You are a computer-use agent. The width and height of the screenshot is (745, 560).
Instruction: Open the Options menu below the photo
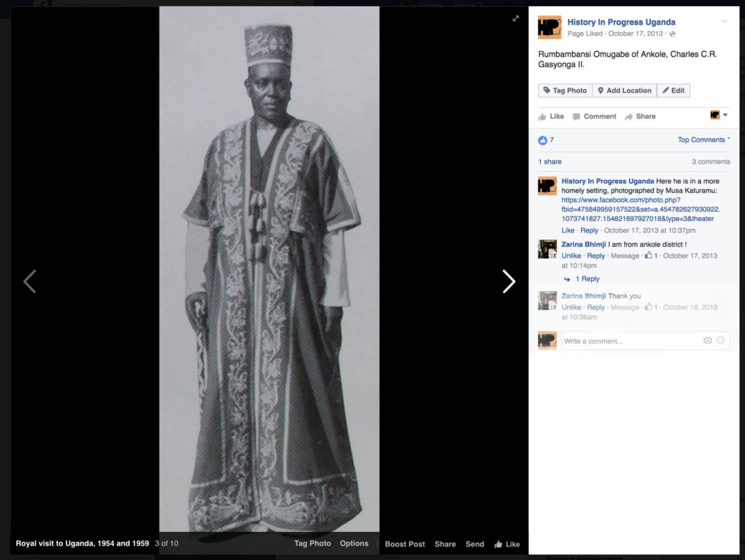pos(354,543)
